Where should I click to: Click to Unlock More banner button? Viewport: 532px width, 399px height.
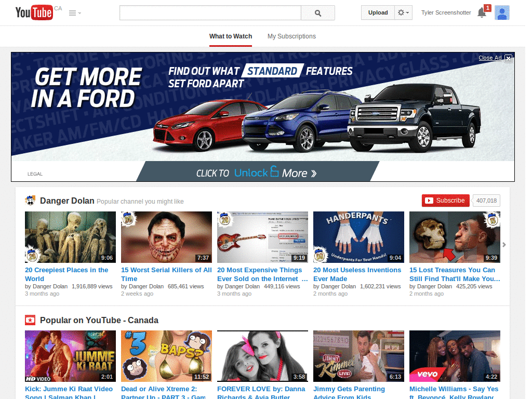click(x=258, y=171)
